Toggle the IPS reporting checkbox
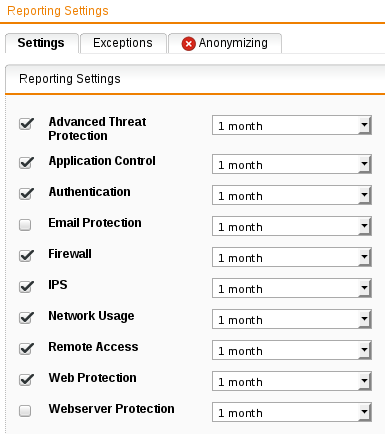 pyautogui.click(x=26, y=287)
